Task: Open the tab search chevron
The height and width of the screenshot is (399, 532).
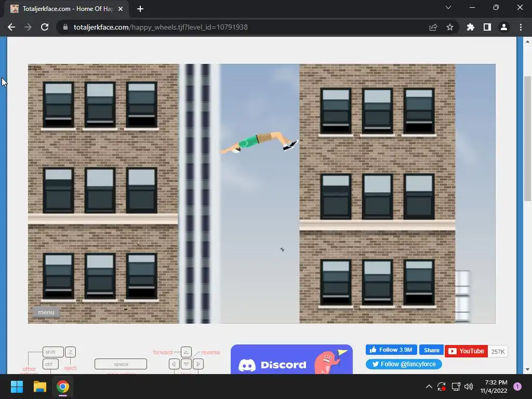Action: (x=448, y=7)
